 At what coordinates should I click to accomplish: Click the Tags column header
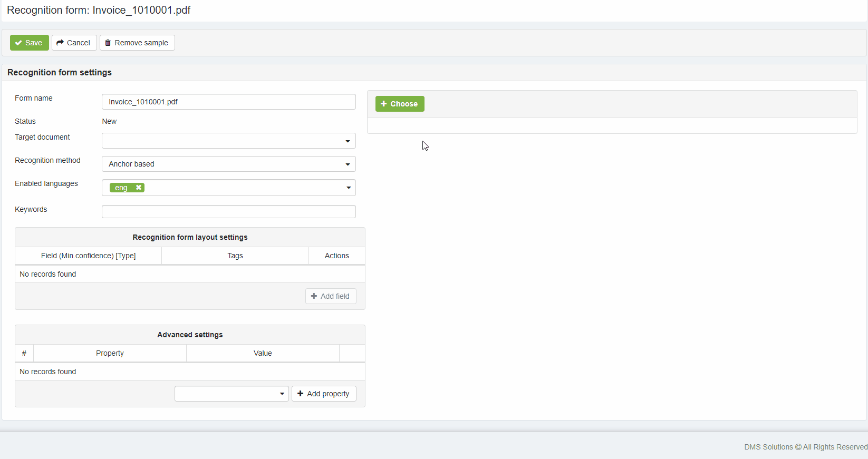pyautogui.click(x=235, y=256)
